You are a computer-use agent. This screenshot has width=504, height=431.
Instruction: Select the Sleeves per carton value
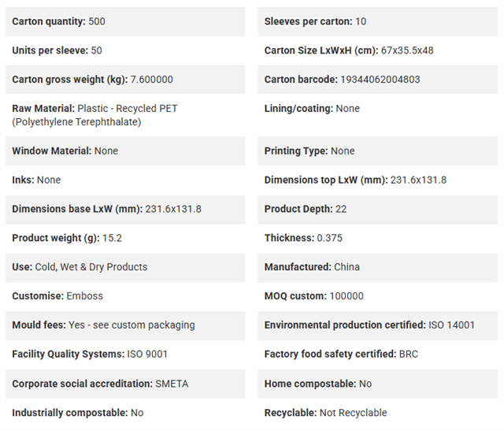361,21
